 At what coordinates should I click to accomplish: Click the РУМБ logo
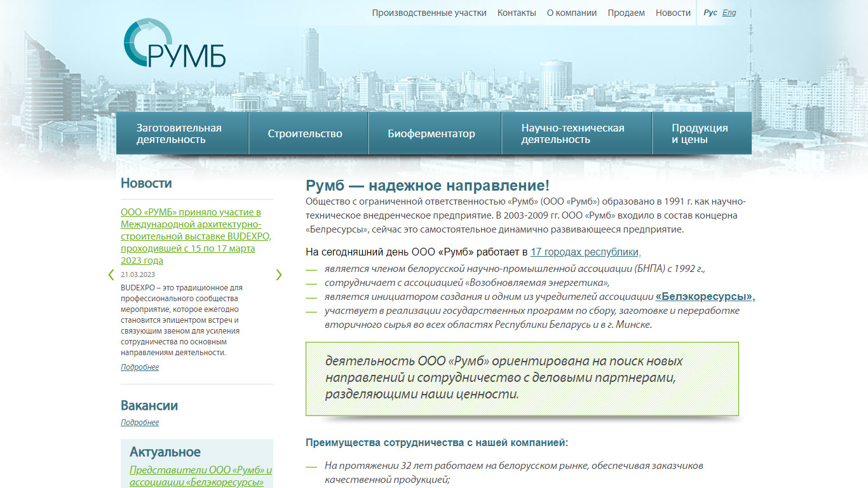point(174,43)
